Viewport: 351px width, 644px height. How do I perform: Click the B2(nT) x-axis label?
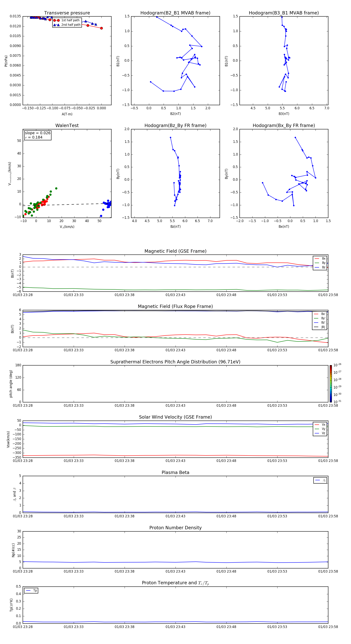pyautogui.click(x=175, y=114)
